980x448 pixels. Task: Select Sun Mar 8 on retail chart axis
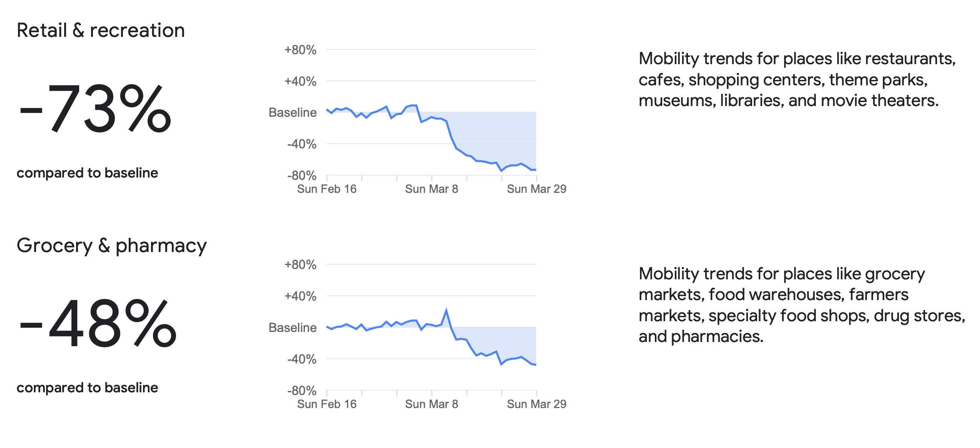[x=431, y=189]
